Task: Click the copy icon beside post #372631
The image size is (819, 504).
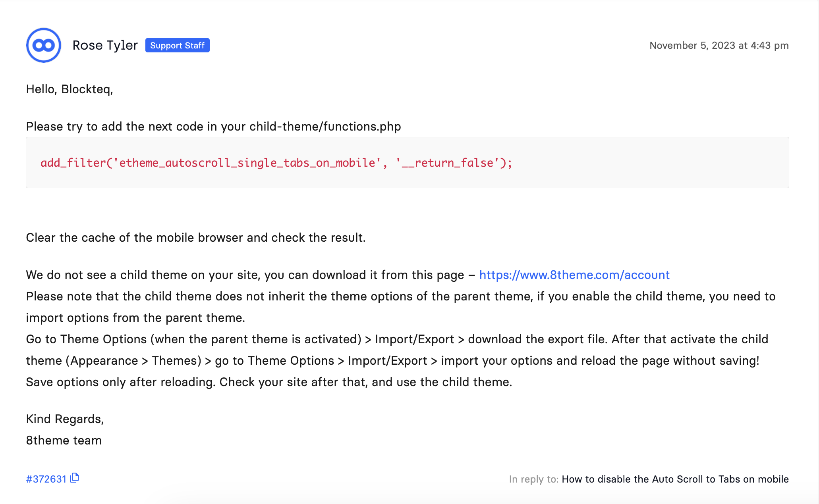Action: pos(75,478)
